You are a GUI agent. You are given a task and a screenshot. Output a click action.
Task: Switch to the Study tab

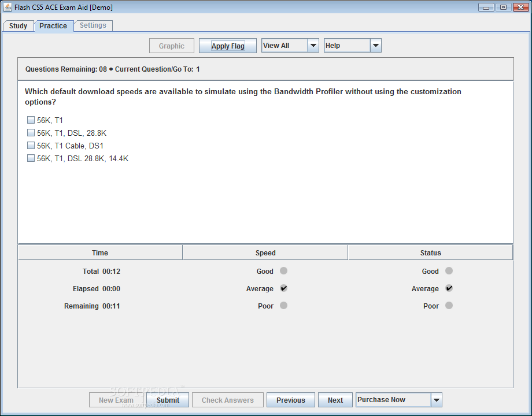[x=18, y=26]
